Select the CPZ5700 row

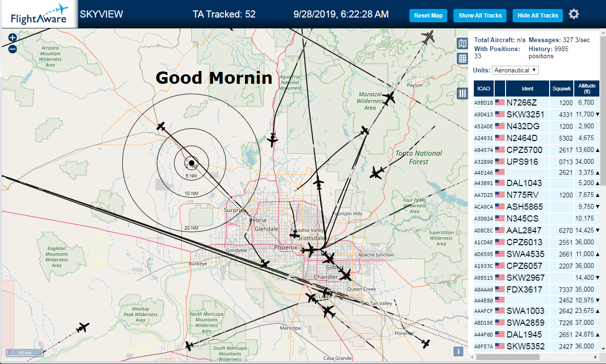(537, 150)
